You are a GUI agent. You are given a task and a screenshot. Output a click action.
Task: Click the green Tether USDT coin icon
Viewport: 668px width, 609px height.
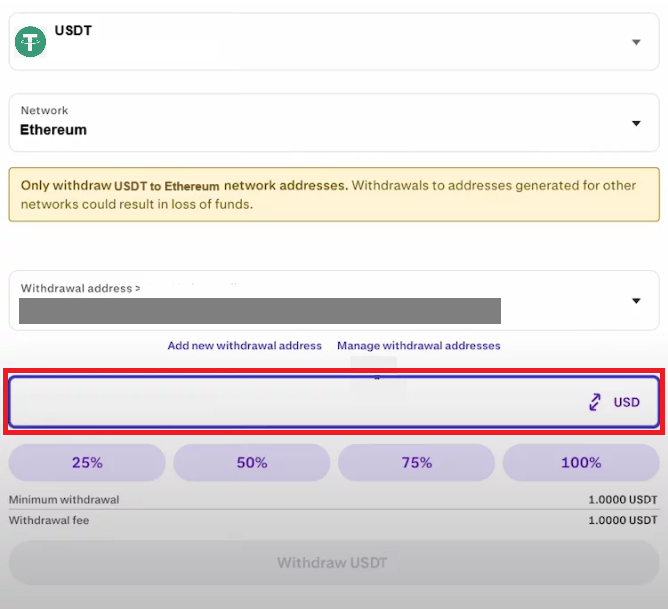pos(30,41)
